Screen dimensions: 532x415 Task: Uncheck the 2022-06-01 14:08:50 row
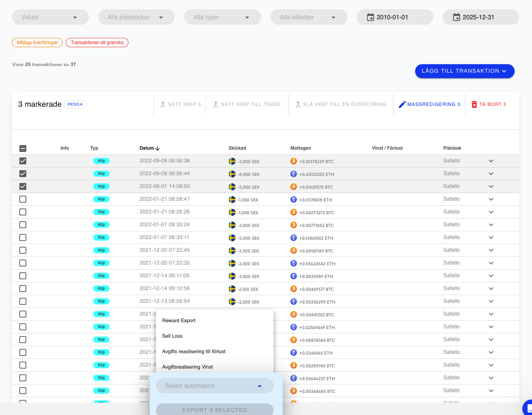(x=23, y=186)
